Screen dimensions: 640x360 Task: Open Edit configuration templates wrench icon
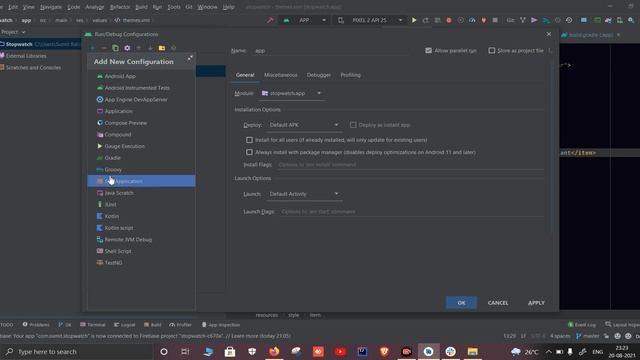(x=127, y=48)
